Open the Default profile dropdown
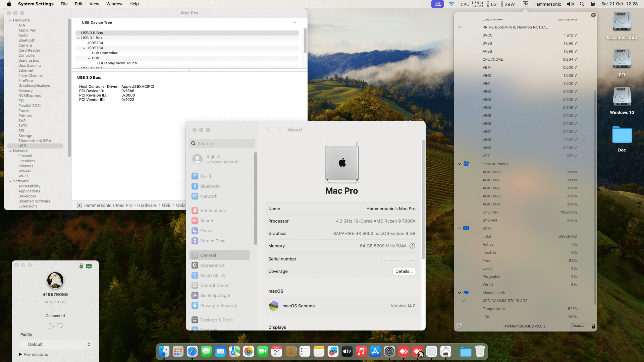The height and width of the screenshot is (362, 644). coord(55,344)
